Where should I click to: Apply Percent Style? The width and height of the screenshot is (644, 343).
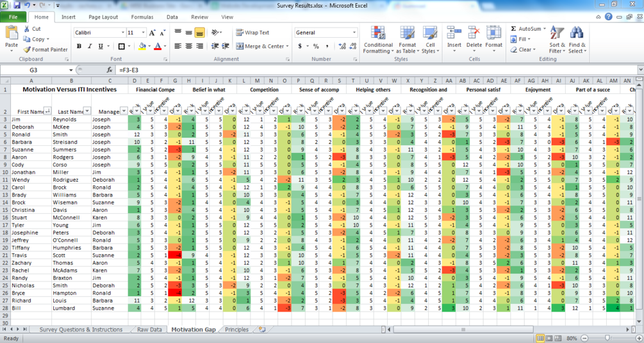(x=316, y=46)
